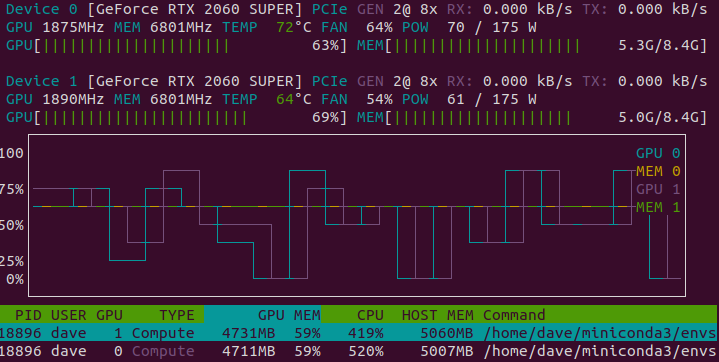This screenshot has height=362, width=719.
Task: Click Device 0's 'RX: 0.000 kB/s' value
Action: 510,9
